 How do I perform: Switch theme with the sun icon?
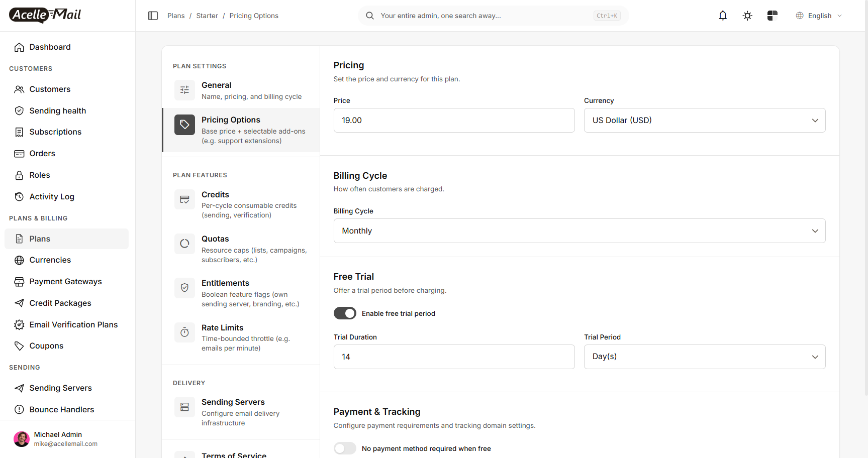pos(747,16)
